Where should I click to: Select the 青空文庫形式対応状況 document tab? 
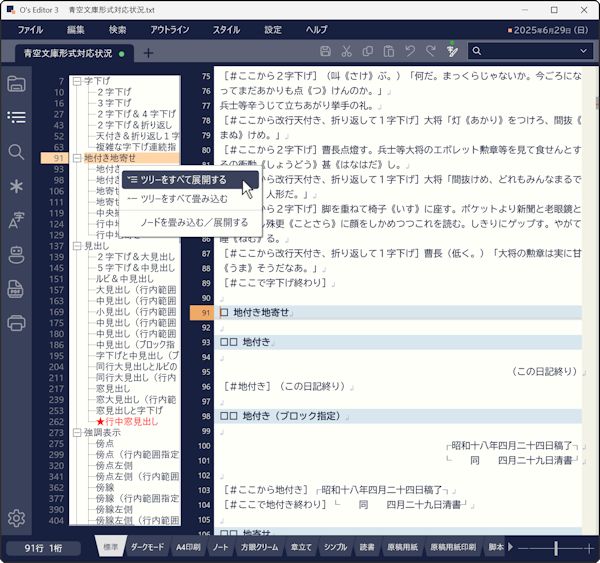point(74,53)
